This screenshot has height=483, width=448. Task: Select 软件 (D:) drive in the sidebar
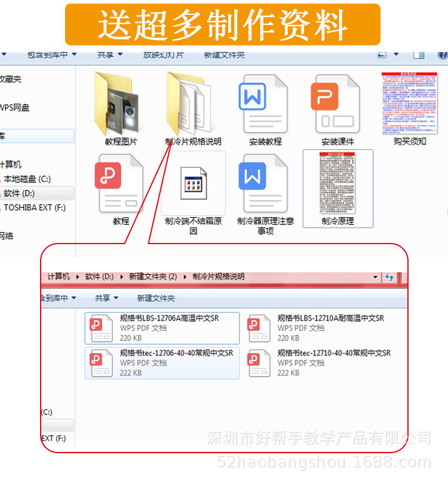point(19,193)
